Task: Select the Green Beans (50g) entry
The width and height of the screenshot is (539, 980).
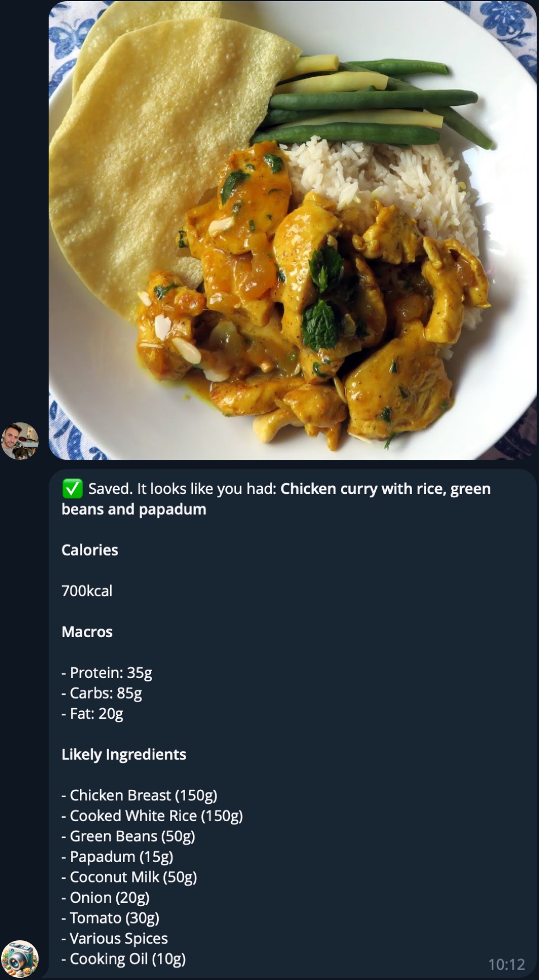Action: (128, 836)
